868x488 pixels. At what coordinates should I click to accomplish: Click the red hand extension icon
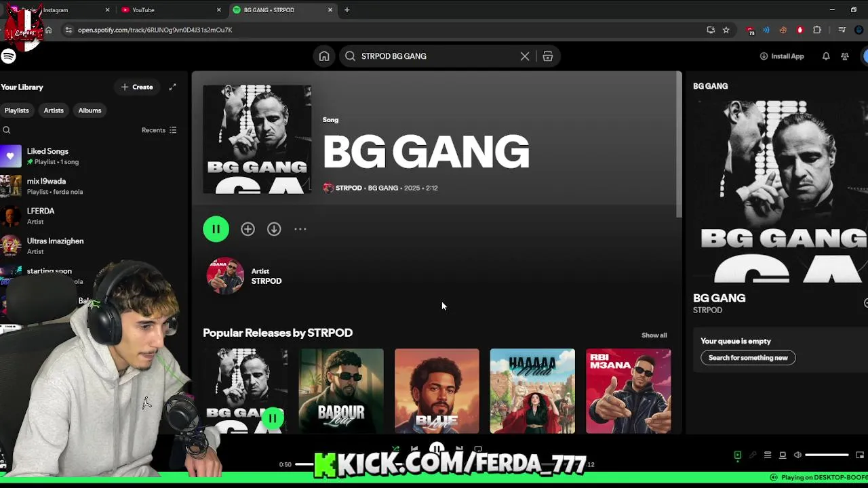800,30
